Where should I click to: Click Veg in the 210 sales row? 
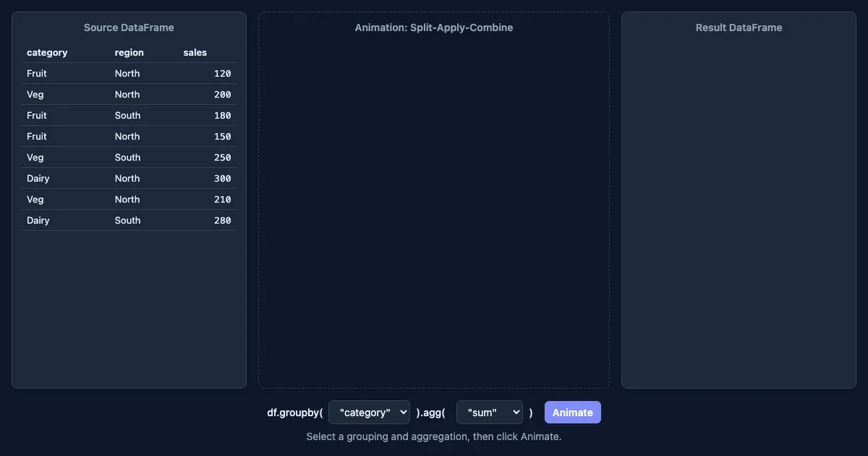click(35, 200)
